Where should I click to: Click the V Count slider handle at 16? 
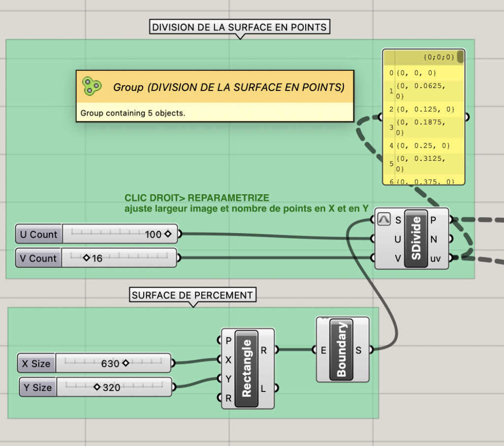[87, 258]
